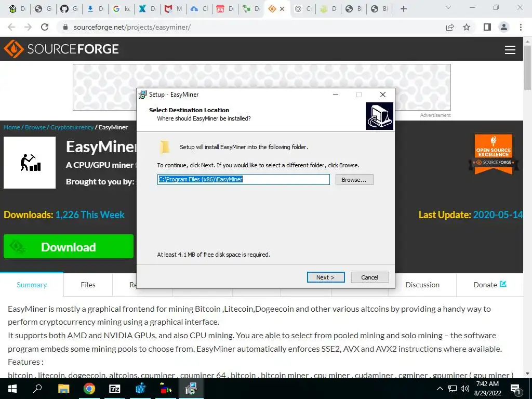This screenshot has height=399, width=532.
Task: Open Windows taskbar search
Action: pos(37,389)
